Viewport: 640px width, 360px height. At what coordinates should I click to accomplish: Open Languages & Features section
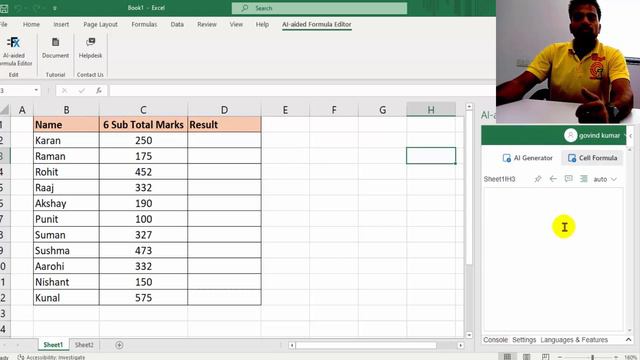pos(574,340)
